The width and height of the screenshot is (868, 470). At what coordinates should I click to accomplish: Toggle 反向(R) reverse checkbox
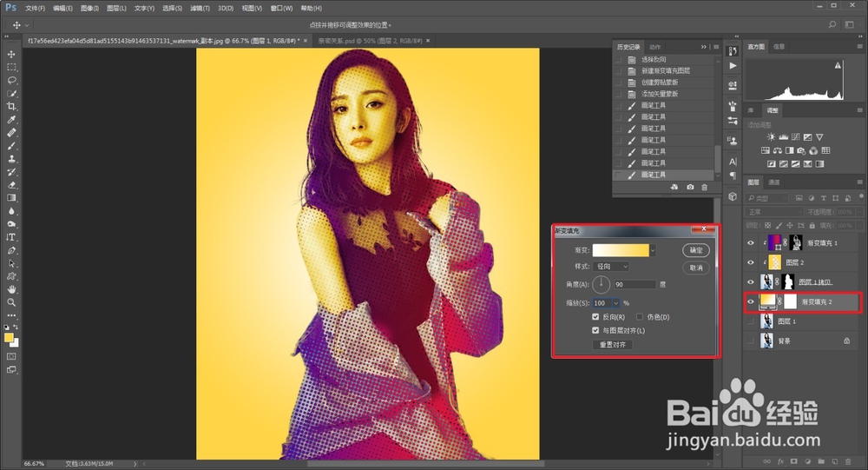click(595, 317)
